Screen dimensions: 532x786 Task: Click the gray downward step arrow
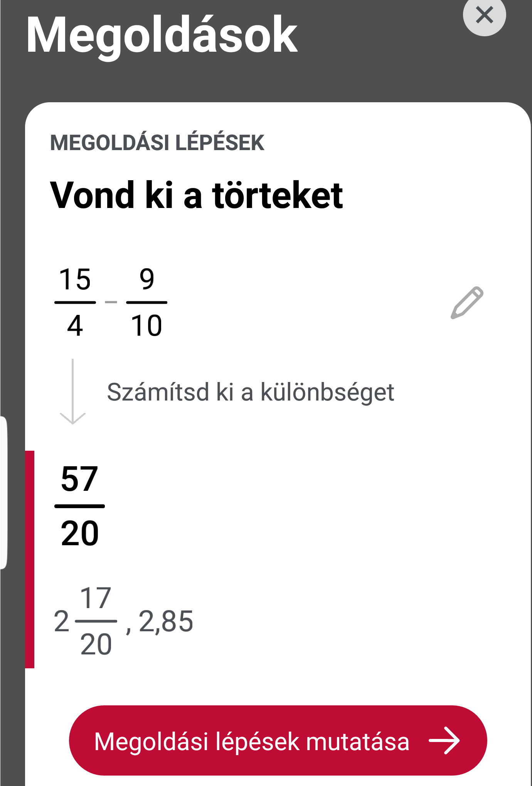[x=72, y=392]
